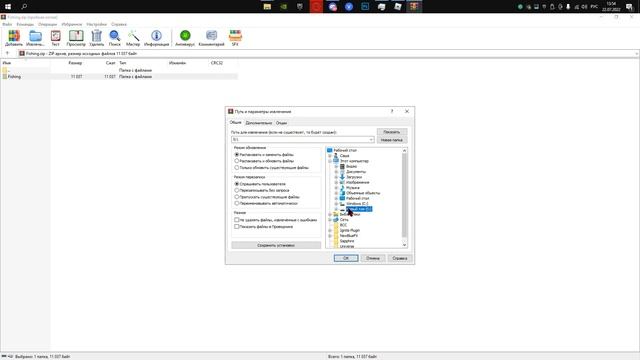Click the Roblox icon on the taskbar

click(398, 7)
